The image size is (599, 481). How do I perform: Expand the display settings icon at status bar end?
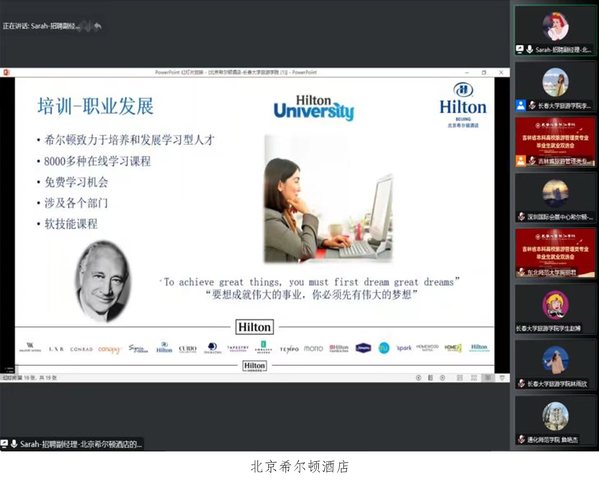click(502, 377)
